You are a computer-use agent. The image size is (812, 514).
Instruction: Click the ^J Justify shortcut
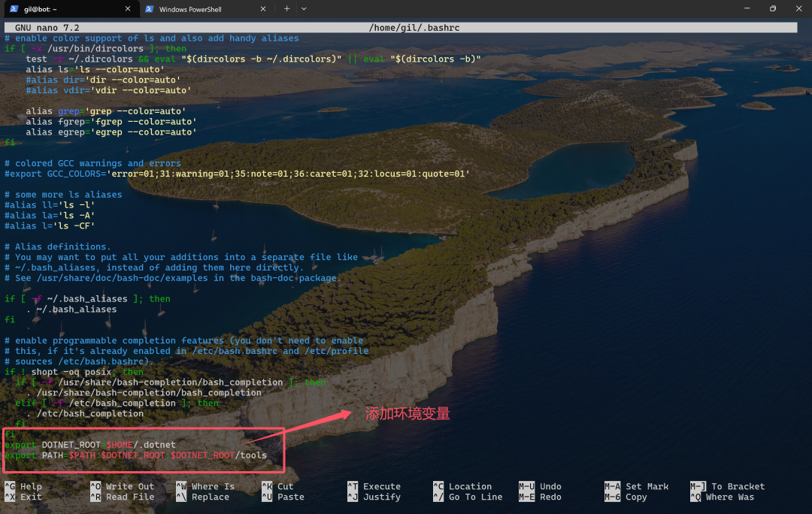(374, 497)
